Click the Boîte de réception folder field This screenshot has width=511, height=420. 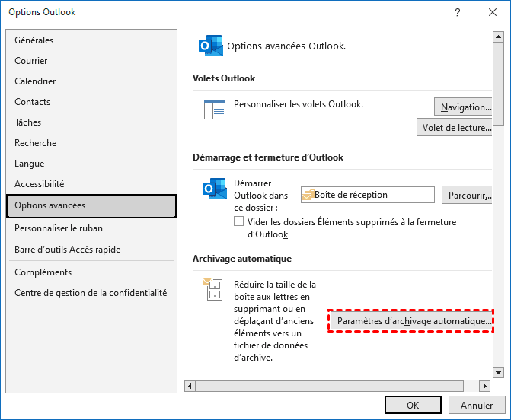(368, 195)
